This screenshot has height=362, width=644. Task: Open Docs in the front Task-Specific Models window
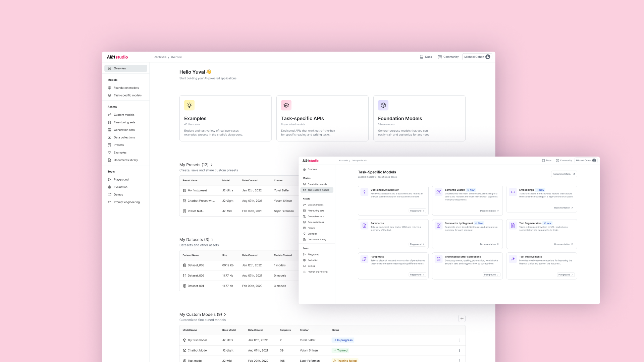click(547, 161)
